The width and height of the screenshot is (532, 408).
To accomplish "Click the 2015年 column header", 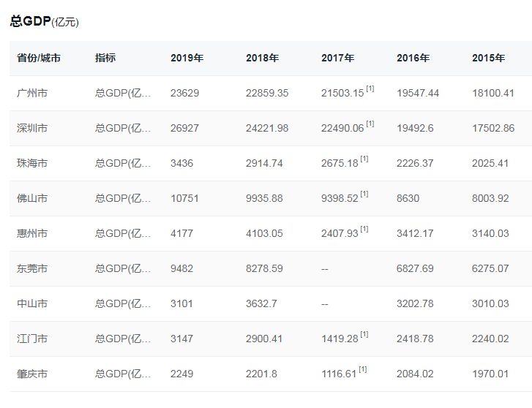I will [488, 58].
